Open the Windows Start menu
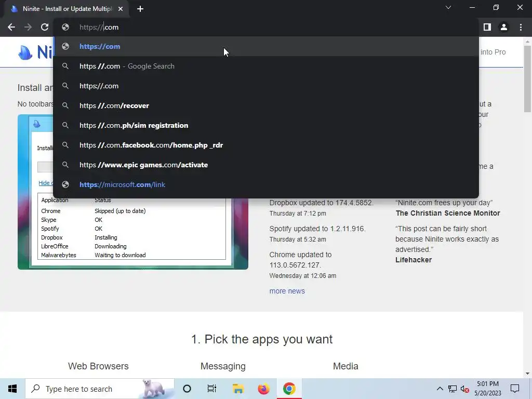The height and width of the screenshot is (399, 532). pos(12,389)
